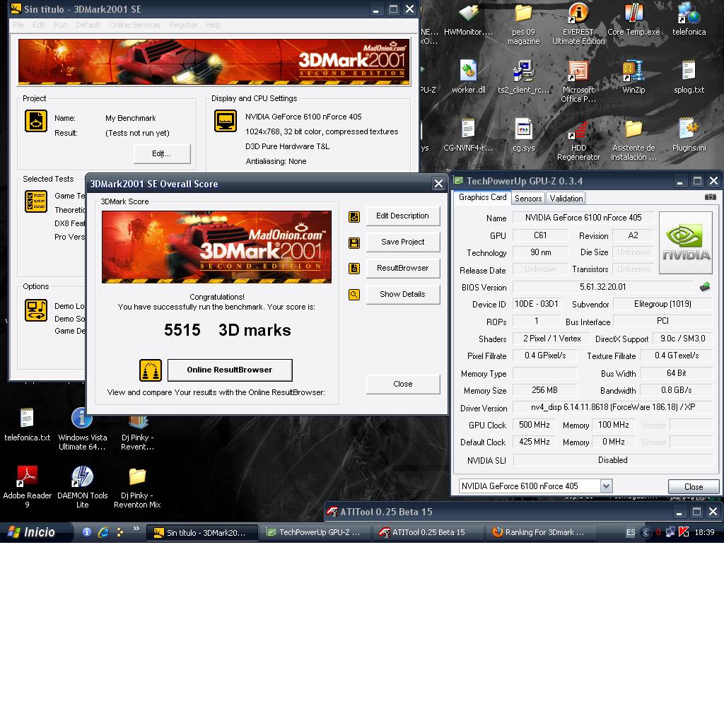Open the Online Services menu
The width and height of the screenshot is (724, 728).
pos(134,25)
